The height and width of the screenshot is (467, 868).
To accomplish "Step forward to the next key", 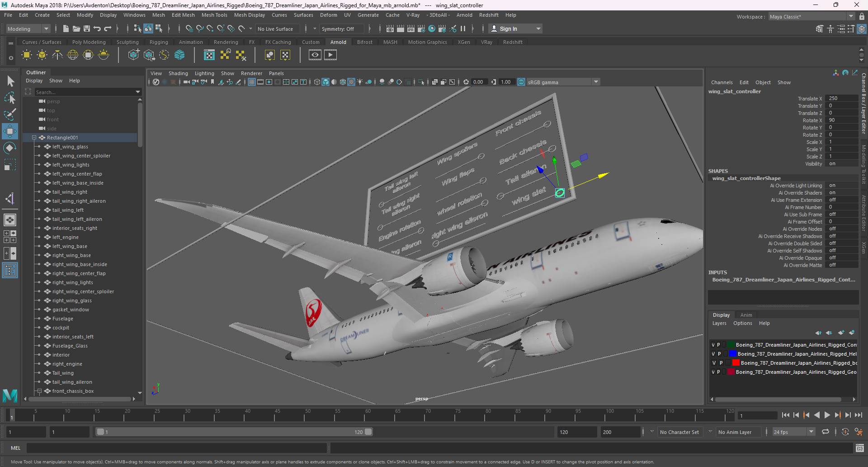I will [x=837, y=415].
